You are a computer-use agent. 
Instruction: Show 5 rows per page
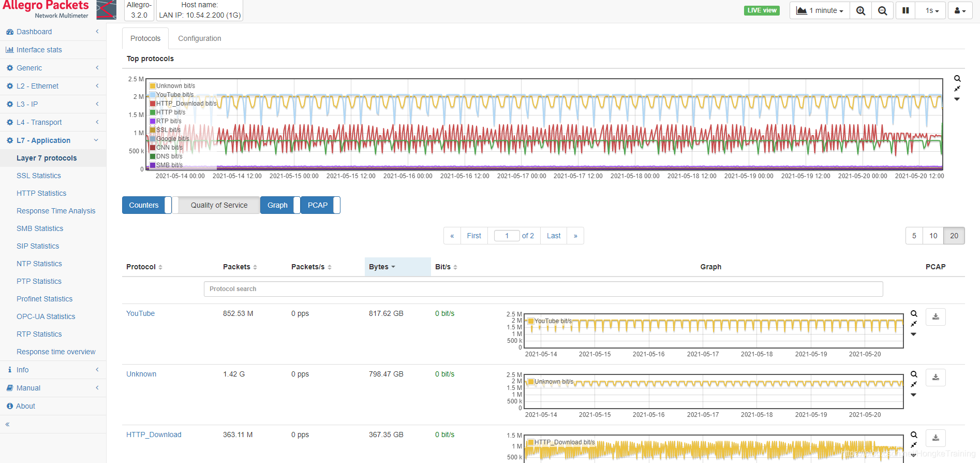pyautogui.click(x=914, y=236)
